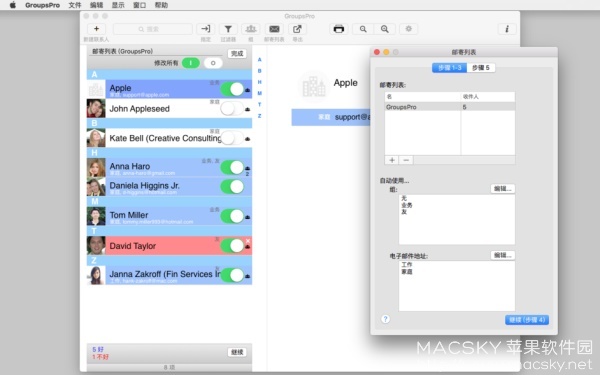This screenshot has height=375, width=600.
Task: Toggle off the Apple contact switch
Action: point(232,89)
